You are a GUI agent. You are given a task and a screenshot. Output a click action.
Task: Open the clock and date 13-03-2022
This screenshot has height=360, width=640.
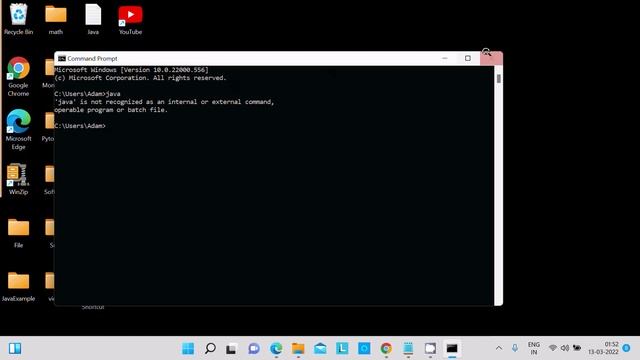[x=603, y=348]
